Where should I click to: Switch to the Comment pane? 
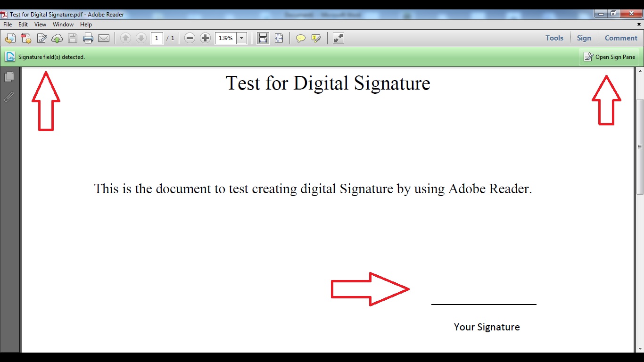(x=620, y=38)
